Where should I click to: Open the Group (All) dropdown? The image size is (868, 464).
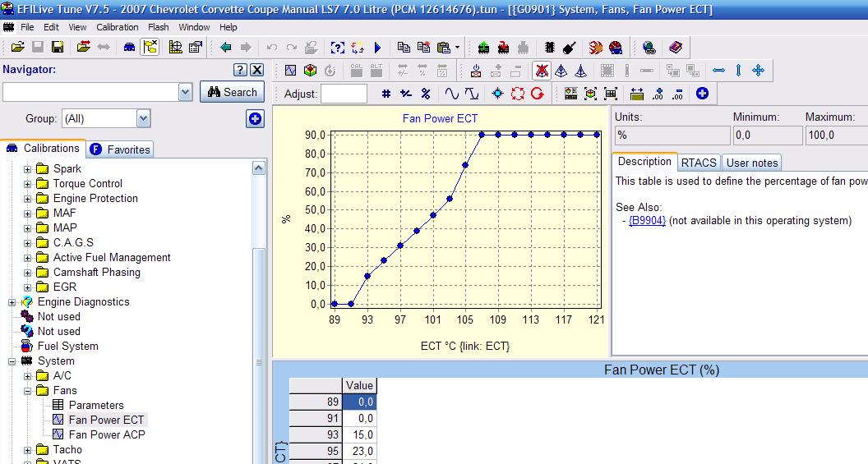[143, 118]
